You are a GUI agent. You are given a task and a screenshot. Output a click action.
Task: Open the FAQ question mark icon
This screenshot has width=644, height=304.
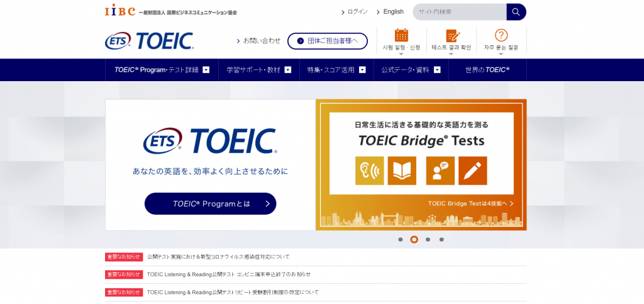(501, 35)
